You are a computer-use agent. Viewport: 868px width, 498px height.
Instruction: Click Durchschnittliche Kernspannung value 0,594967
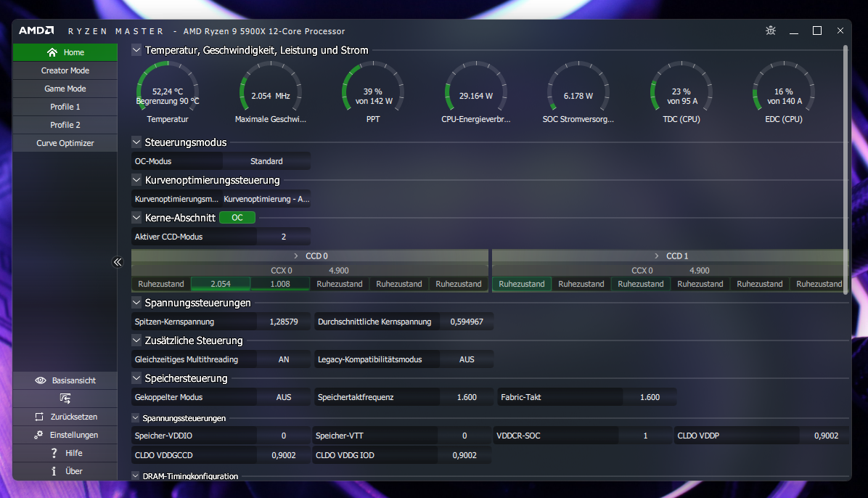tap(467, 322)
